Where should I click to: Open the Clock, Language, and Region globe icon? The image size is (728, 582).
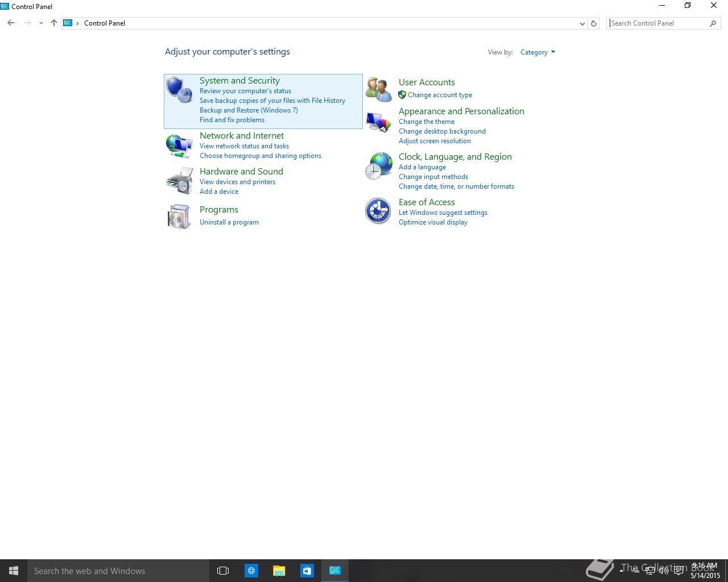378,166
